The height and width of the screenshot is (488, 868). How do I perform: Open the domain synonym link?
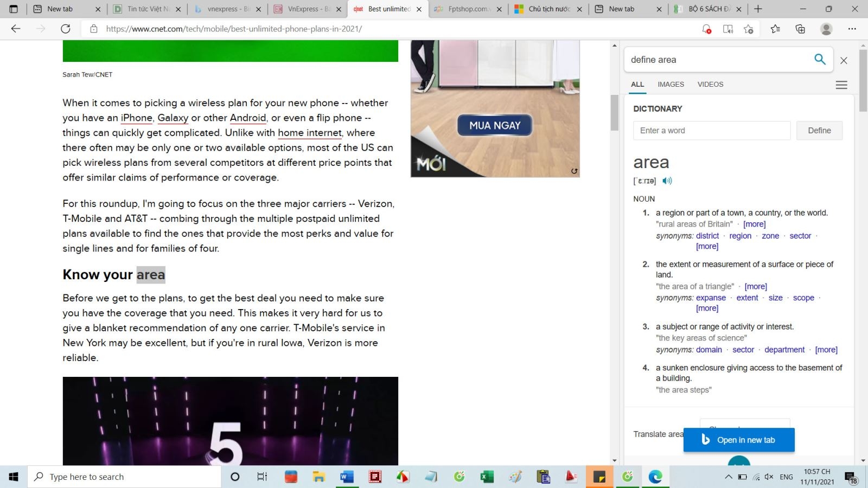709,350
